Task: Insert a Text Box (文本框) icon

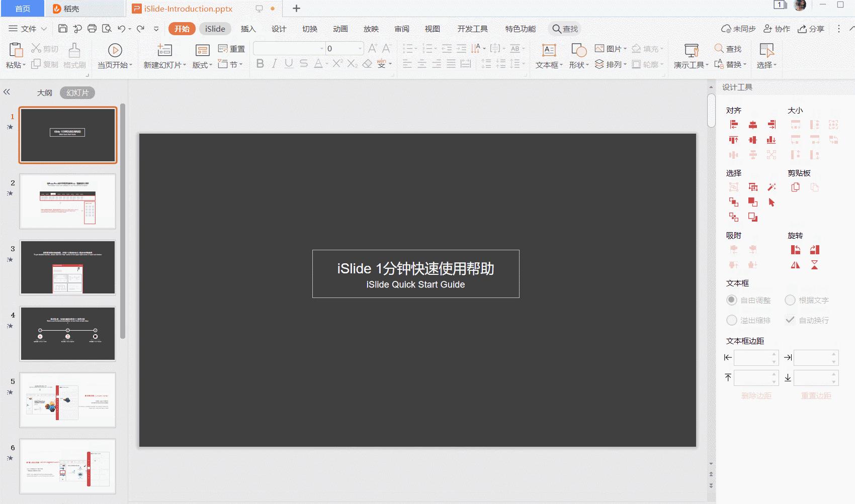Action: pyautogui.click(x=549, y=50)
